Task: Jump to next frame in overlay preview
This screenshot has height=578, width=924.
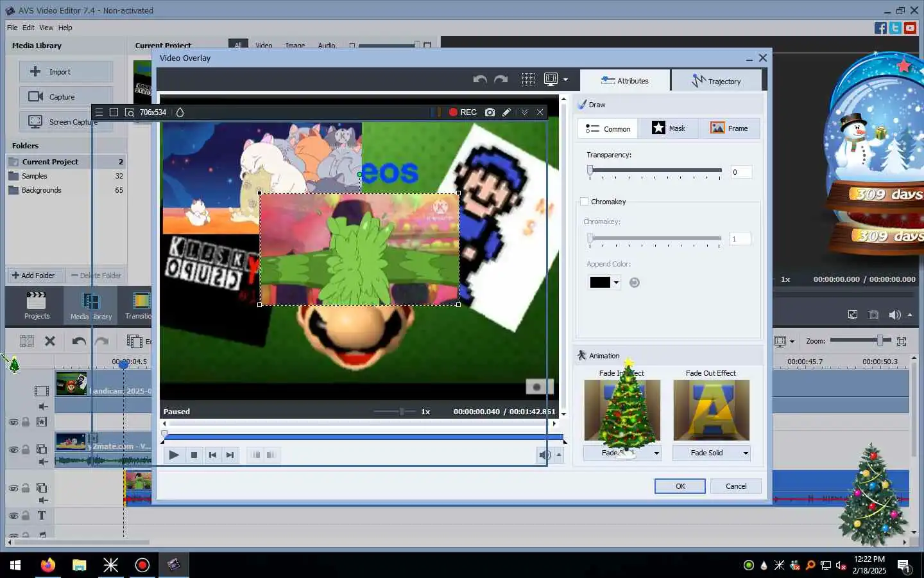Action: [230, 455]
